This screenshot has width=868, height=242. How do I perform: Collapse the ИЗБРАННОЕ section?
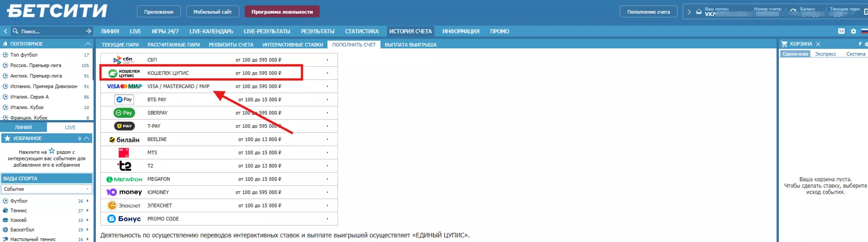pyautogui.click(x=86, y=138)
